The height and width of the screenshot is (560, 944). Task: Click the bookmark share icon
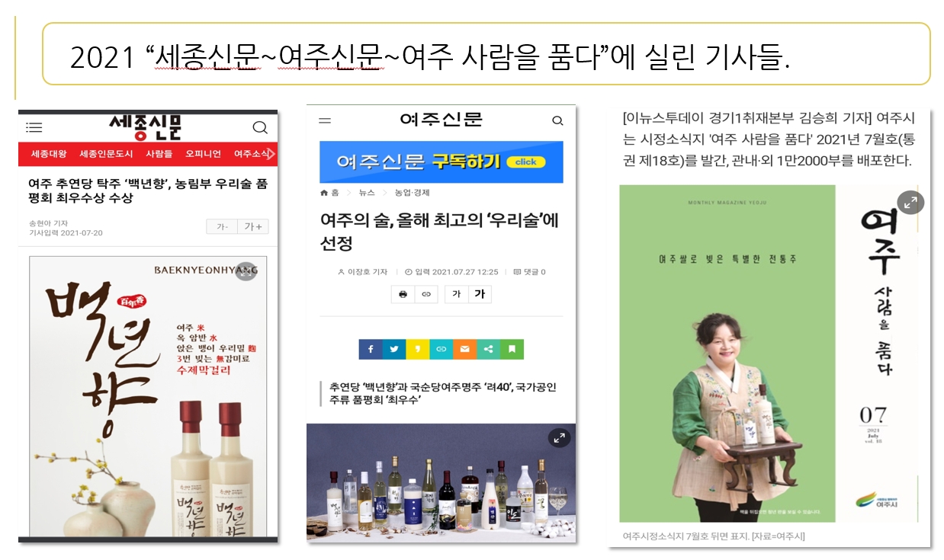point(512,349)
